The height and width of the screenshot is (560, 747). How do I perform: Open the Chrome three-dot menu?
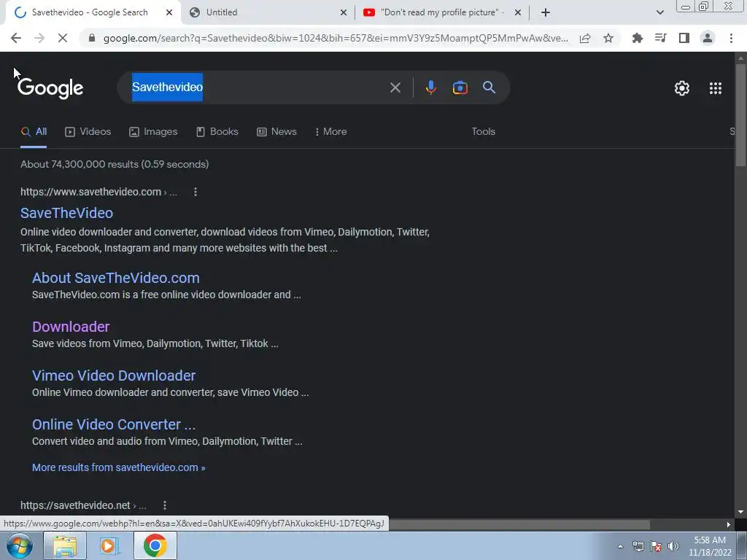[x=731, y=38]
